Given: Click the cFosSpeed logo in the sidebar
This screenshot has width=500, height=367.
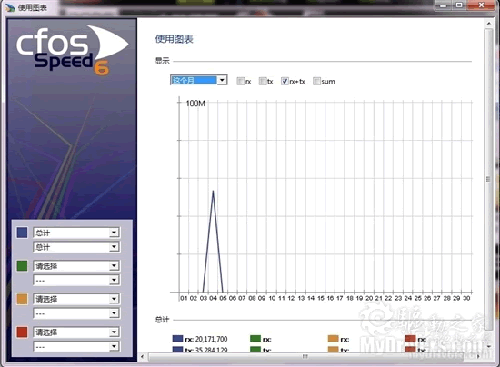Looking at the screenshot, I should point(72,49).
